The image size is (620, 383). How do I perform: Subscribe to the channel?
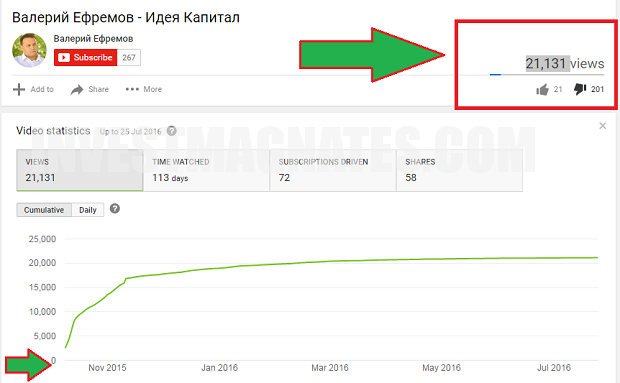pyautogui.click(x=85, y=57)
